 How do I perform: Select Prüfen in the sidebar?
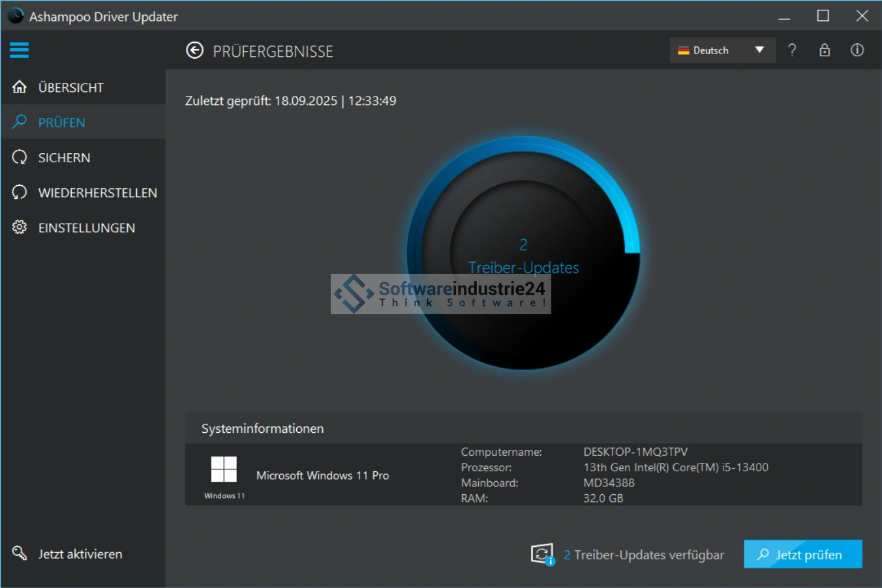pyautogui.click(x=62, y=123)
